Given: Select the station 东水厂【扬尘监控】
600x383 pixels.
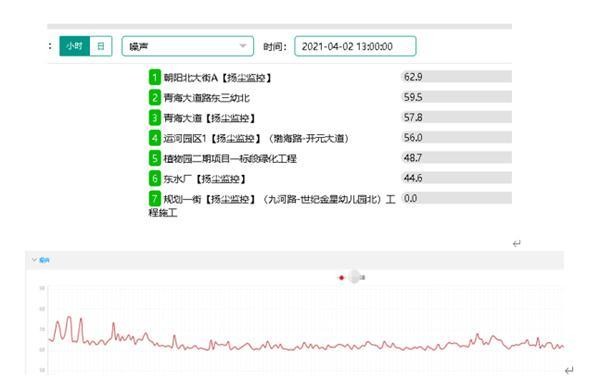Looking at the screenshot, I should point(205,179).
